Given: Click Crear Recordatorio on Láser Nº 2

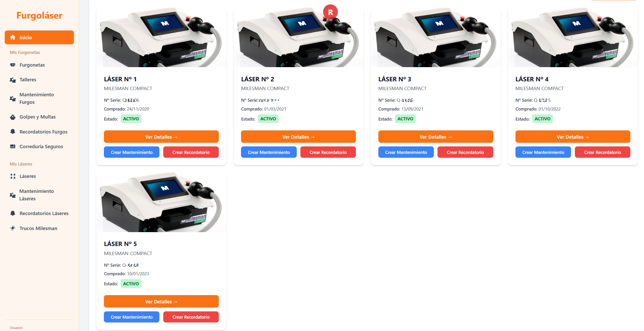Looking at the screenshot, I should coord(328,152).
